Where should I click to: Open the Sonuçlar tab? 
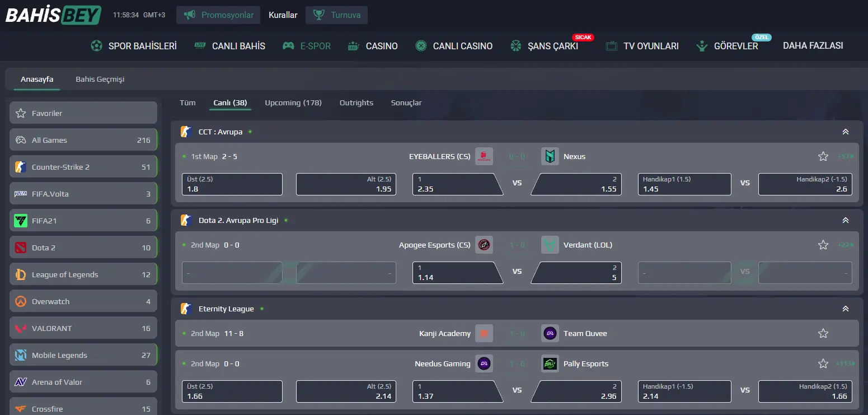406,102
